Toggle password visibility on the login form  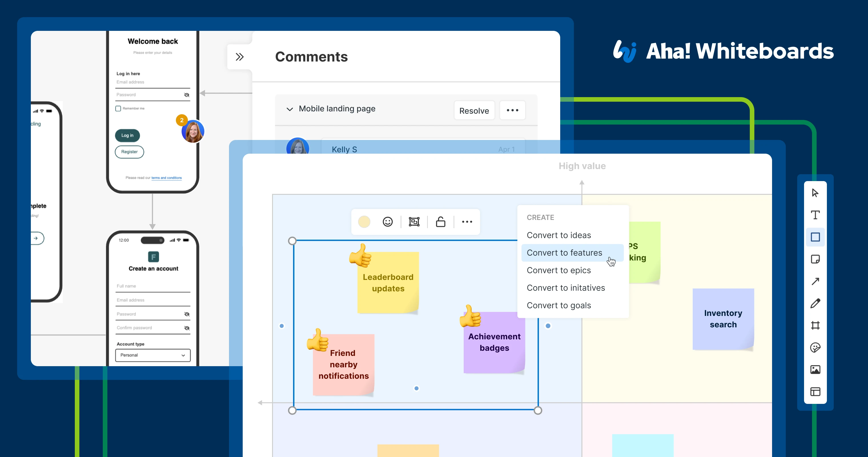pyautogui.click(x=187, y=95)
